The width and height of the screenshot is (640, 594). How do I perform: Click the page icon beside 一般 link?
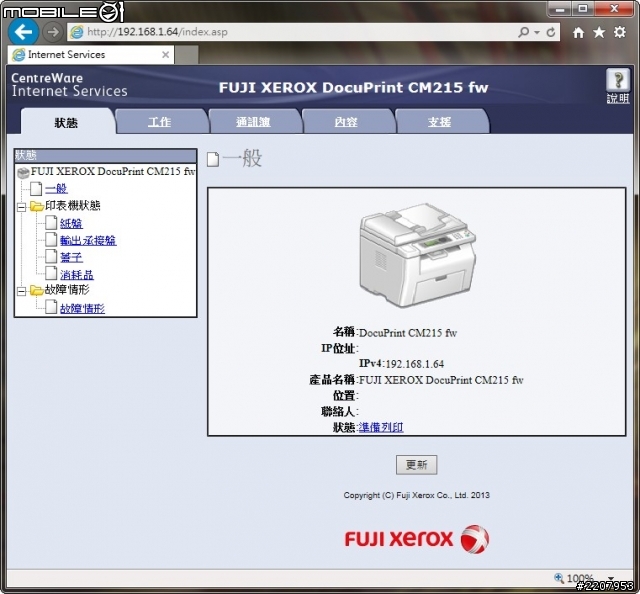tap(36, 189)
